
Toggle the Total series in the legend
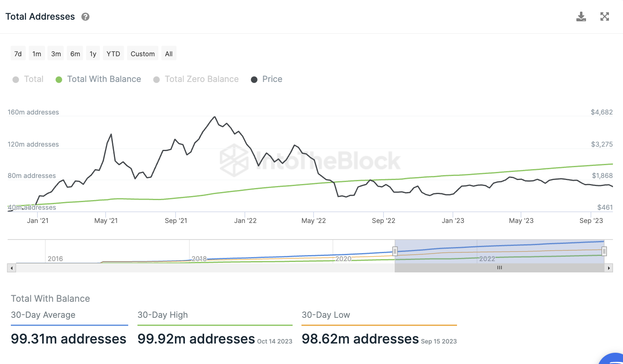click(x=28, y=79)
